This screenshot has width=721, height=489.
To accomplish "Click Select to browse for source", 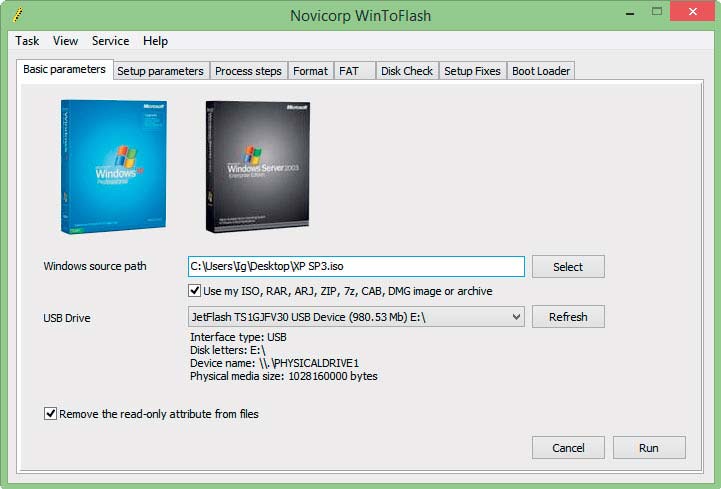I will click(568, 267).
